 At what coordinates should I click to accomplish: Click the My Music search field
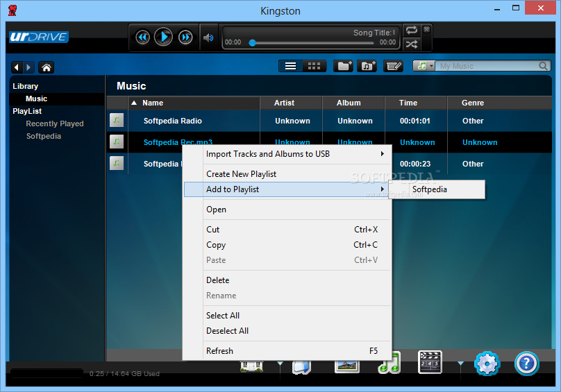[487, 66]
